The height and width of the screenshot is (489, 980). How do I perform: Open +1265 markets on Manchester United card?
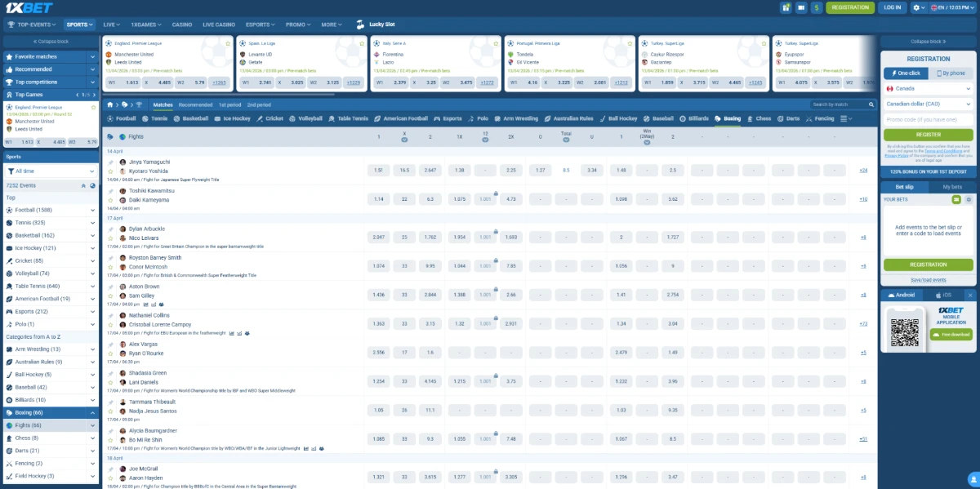pos(219,82)
